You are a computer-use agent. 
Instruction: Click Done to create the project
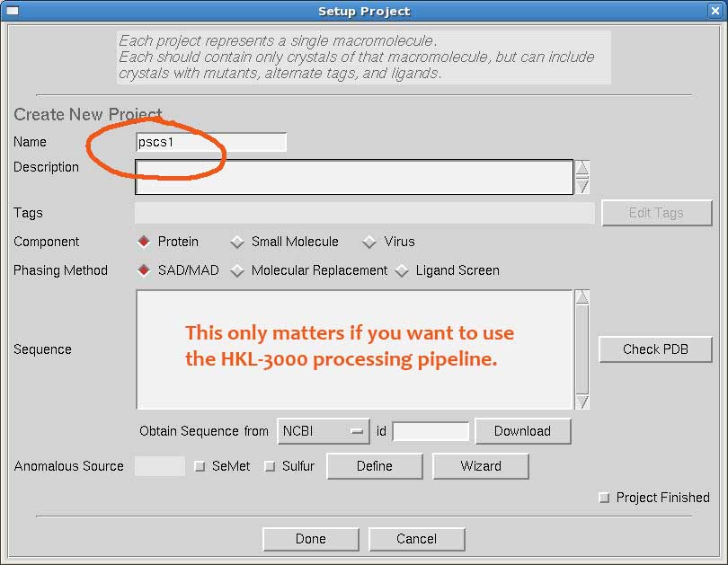pyautogui.click(x=310, y=539)
